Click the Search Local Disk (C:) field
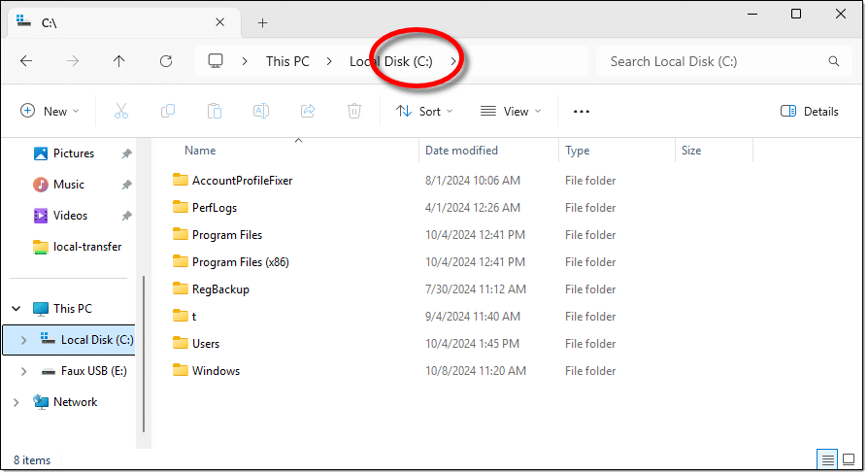Screen dimensions: 868x475 (x=714, y=61)
